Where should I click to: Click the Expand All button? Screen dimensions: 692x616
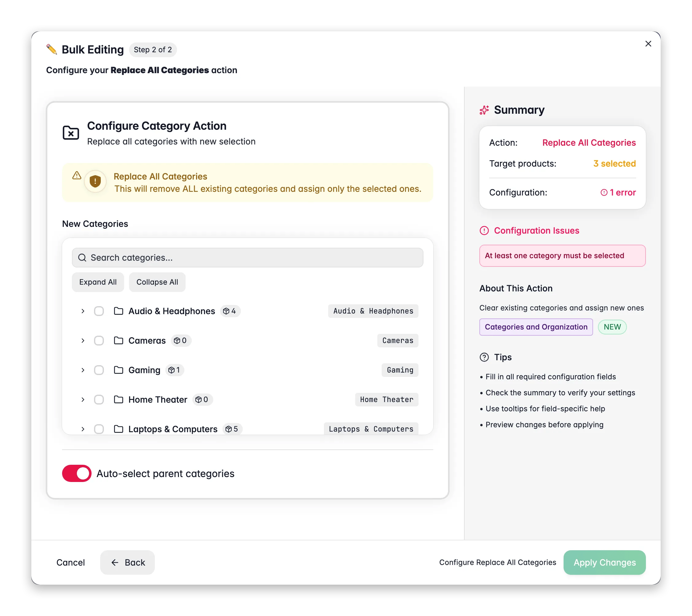click(x=98, y=282)
